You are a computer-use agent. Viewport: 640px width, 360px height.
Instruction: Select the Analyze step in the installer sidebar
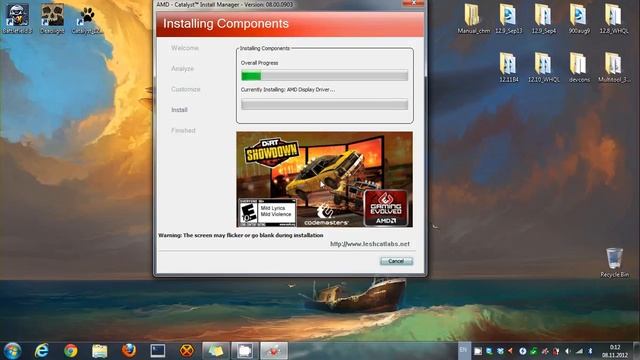click(182, 69)
